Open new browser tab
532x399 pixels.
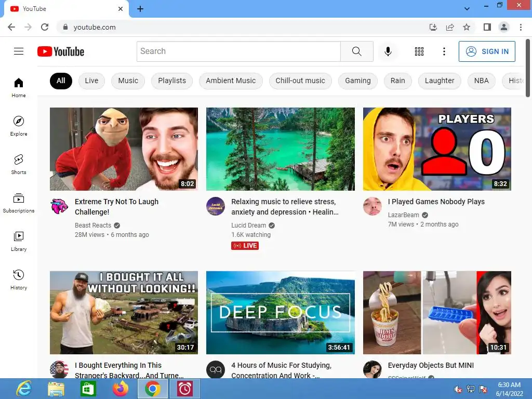point(140,9)
